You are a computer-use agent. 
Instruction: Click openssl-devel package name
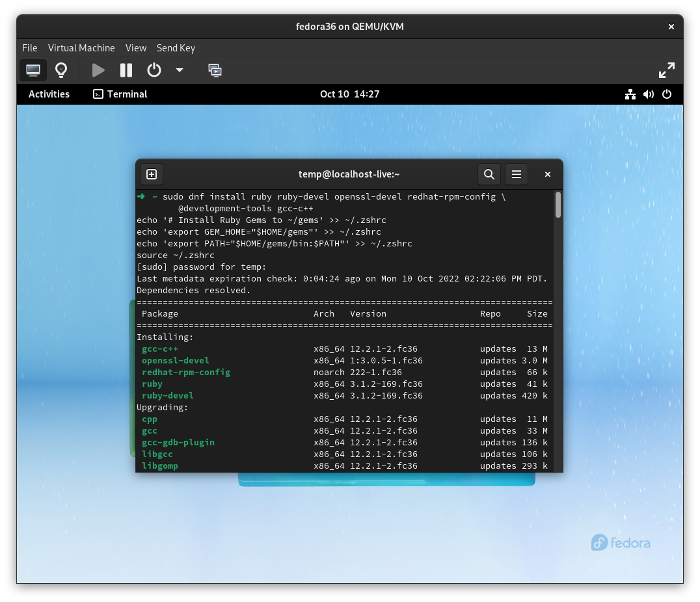click(176, 361)
